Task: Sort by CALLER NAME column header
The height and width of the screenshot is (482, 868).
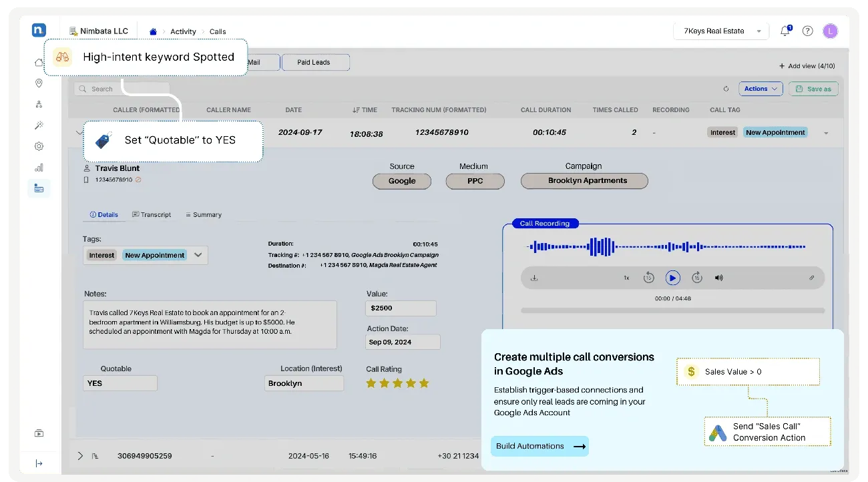Action: point(228,110)
